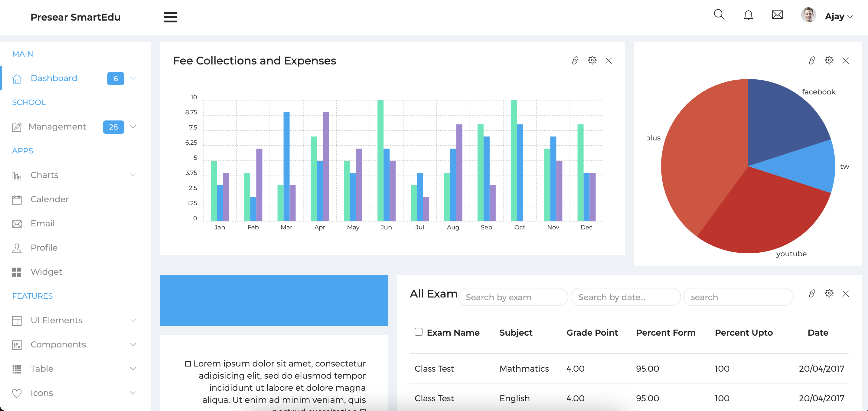Close the pie chart card
The image size is (868, 411).
click(846, 61)
